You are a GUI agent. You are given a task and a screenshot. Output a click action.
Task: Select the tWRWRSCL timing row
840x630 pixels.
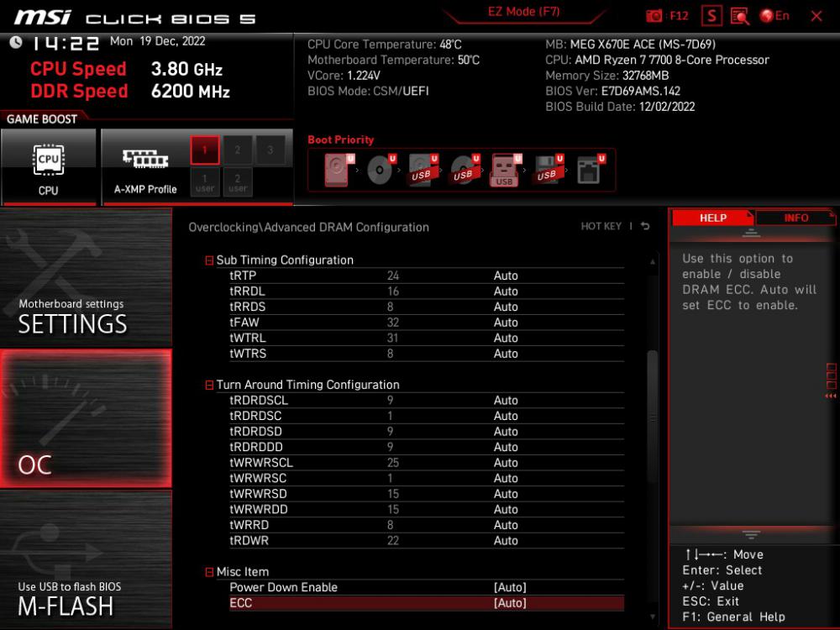(x=427, y=462)
